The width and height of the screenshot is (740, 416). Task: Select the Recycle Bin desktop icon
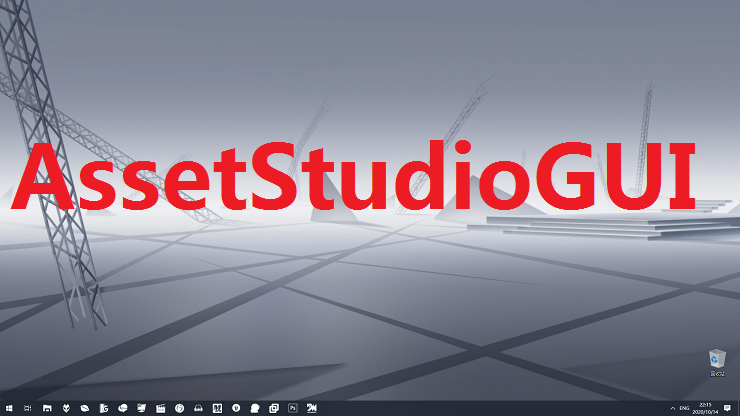coord(717,363)
